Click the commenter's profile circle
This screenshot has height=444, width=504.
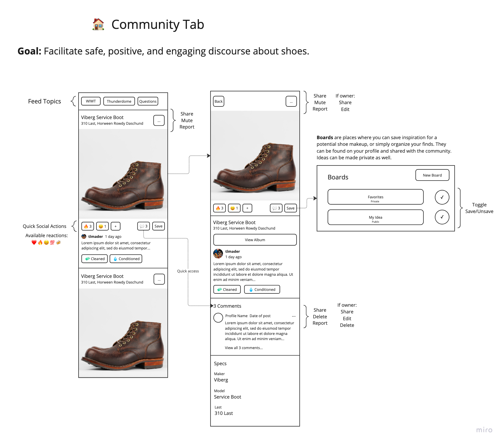tap(218, 318)
